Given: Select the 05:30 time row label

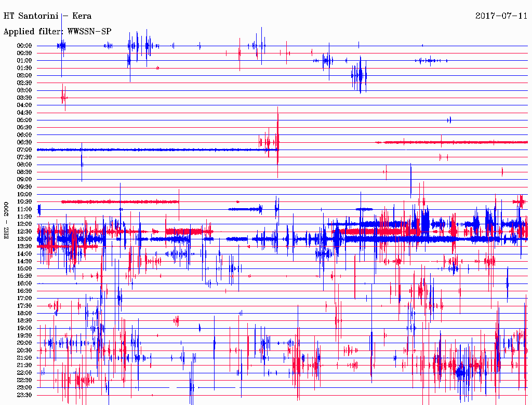Looking at the screenshot, I should (x=24, y=128).
